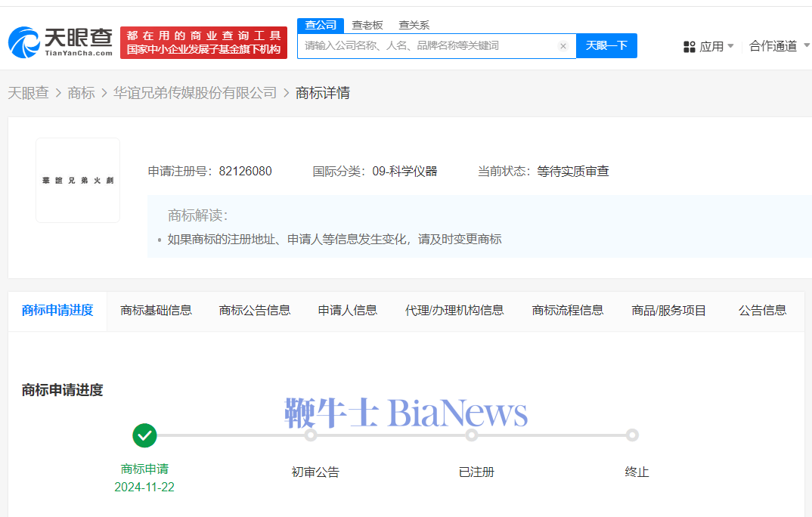Click the 已注册 step label

[x=476, y=472]
